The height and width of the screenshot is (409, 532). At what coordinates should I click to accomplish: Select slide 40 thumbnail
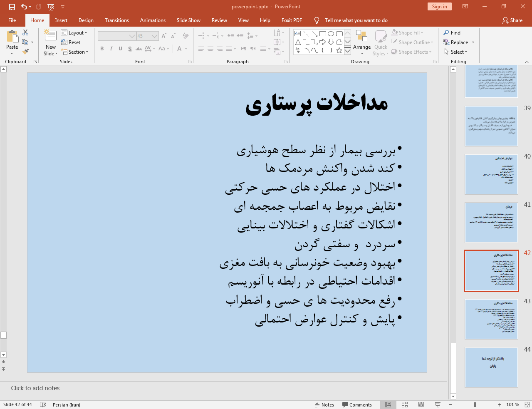click(491, 174)
